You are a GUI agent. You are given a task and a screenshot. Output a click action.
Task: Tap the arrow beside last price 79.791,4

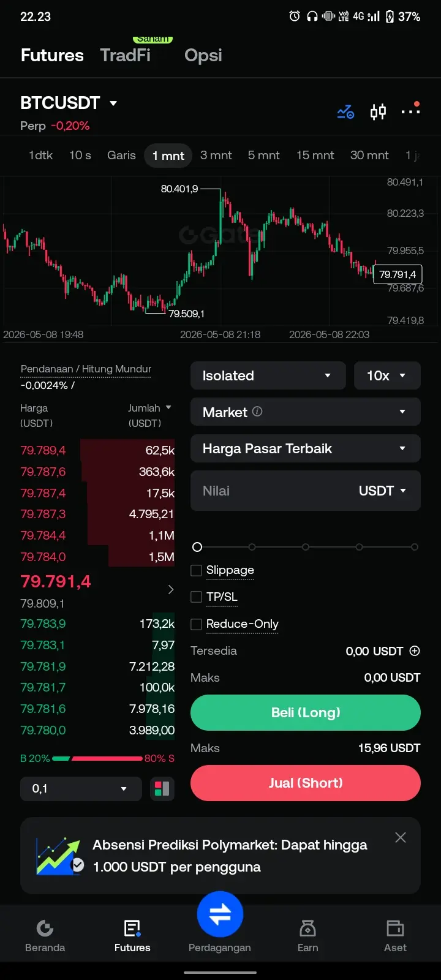tap(170, 589)
